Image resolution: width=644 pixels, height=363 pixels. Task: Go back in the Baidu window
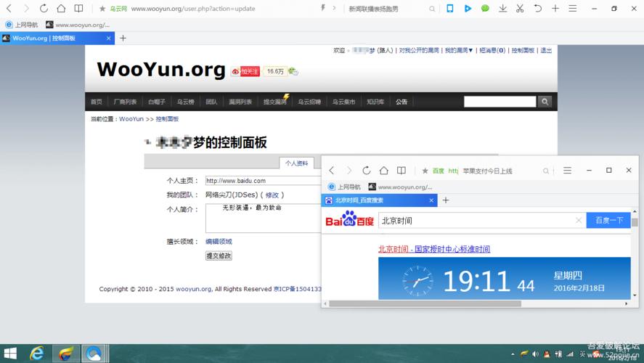[332, 171]
